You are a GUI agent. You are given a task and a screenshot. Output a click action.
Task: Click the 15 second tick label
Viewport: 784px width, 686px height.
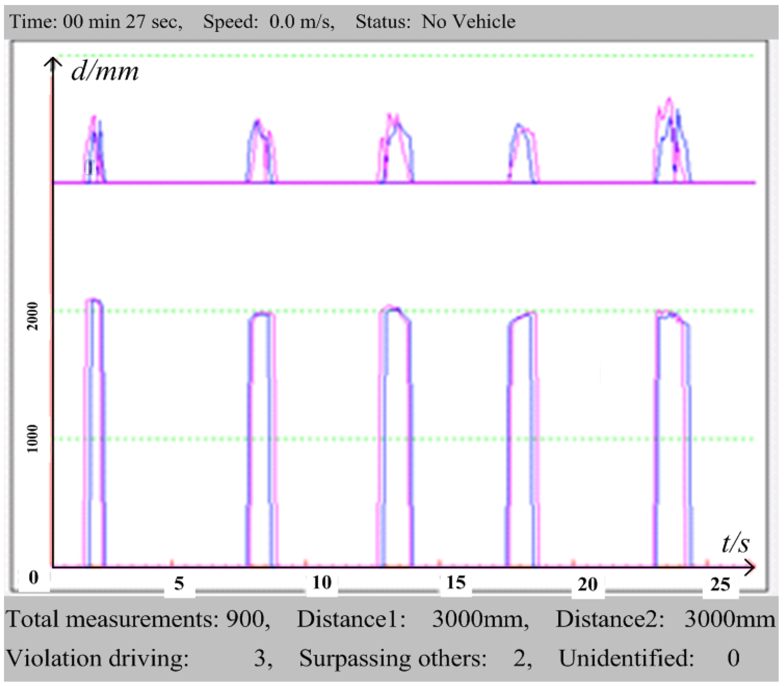pyautogui.click(x=456, y=583)
